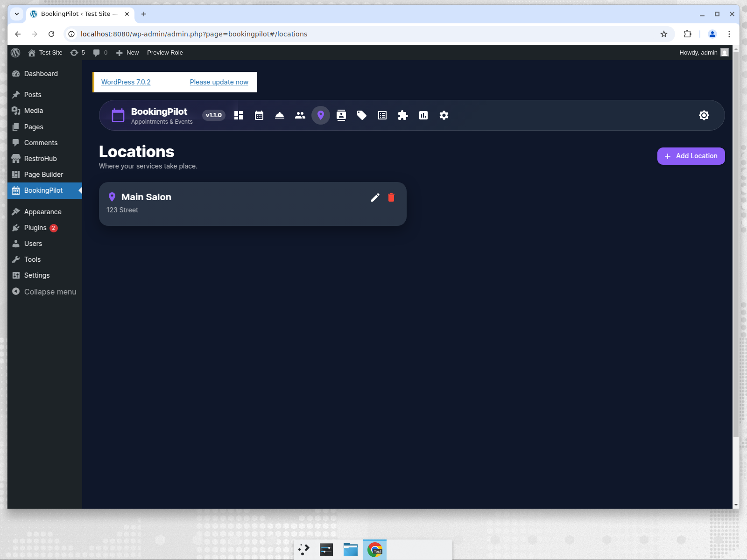
Task: Open the tab search dropdown arrow
Action: click(x=17, y=14)
